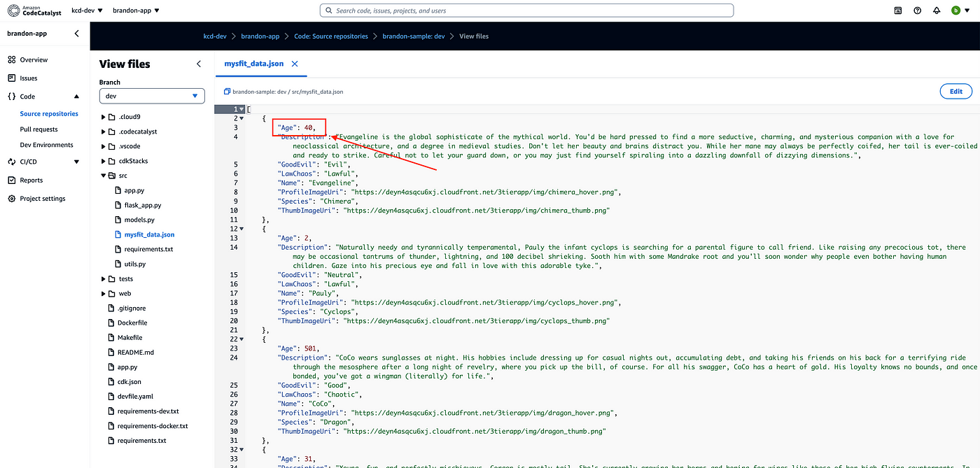Open the notifications bell icon
This screenshot has height=468, width=980.
tap(936, 10)
